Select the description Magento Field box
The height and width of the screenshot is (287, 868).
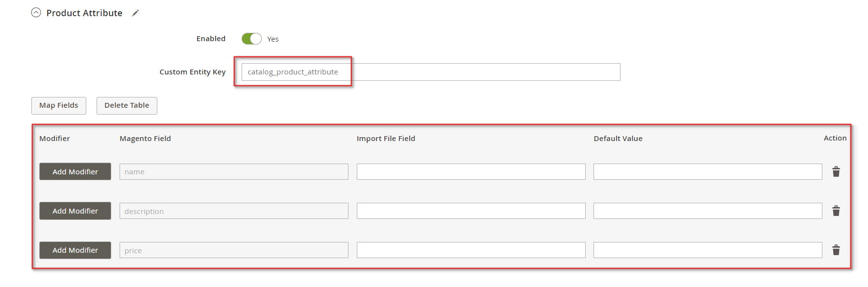click(x=234, y=211)
